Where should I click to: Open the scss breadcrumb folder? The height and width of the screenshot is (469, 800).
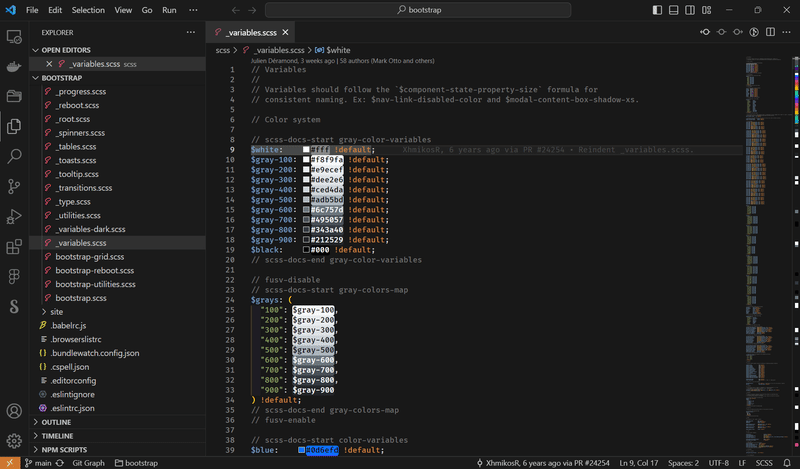[222, 50]
